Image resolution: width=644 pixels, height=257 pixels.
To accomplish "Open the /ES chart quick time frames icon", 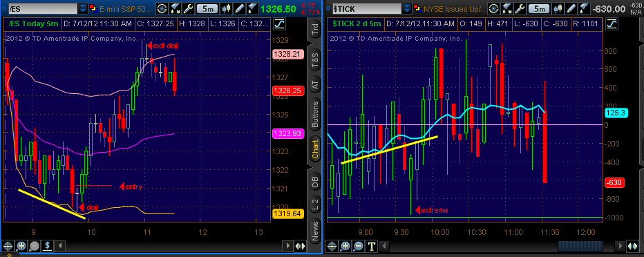I will coord(162,8).
